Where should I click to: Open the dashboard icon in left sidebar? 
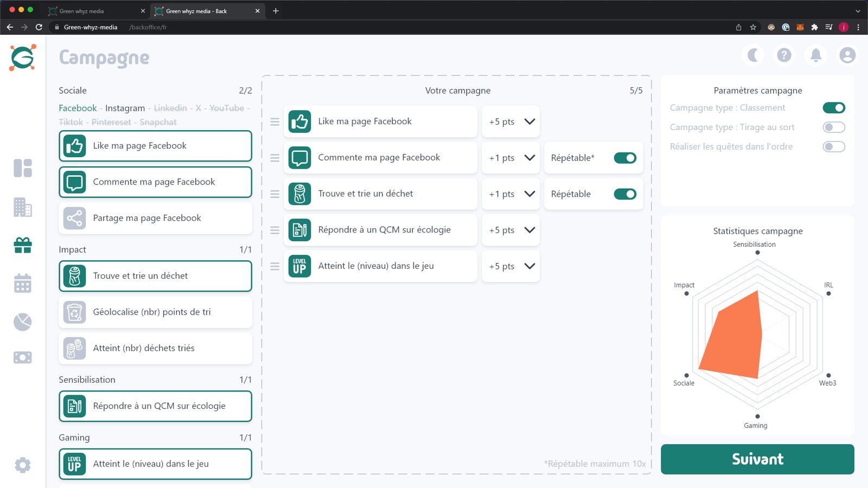click(23, 168)
